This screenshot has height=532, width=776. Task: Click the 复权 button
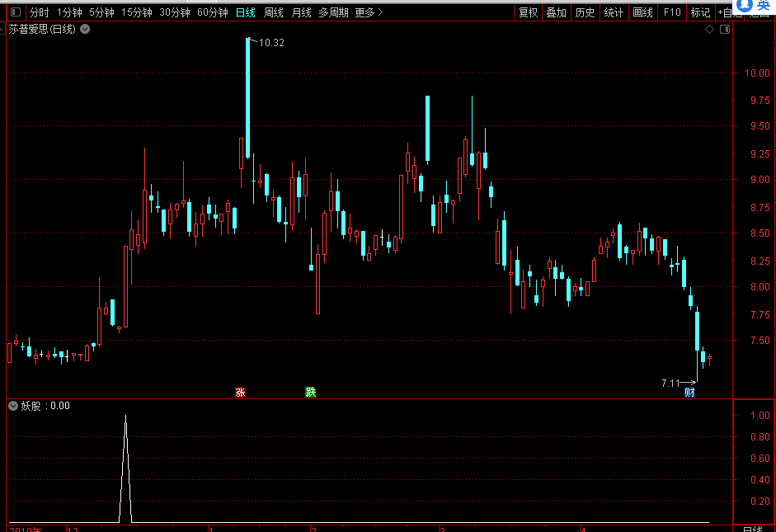tap(528, 12)
